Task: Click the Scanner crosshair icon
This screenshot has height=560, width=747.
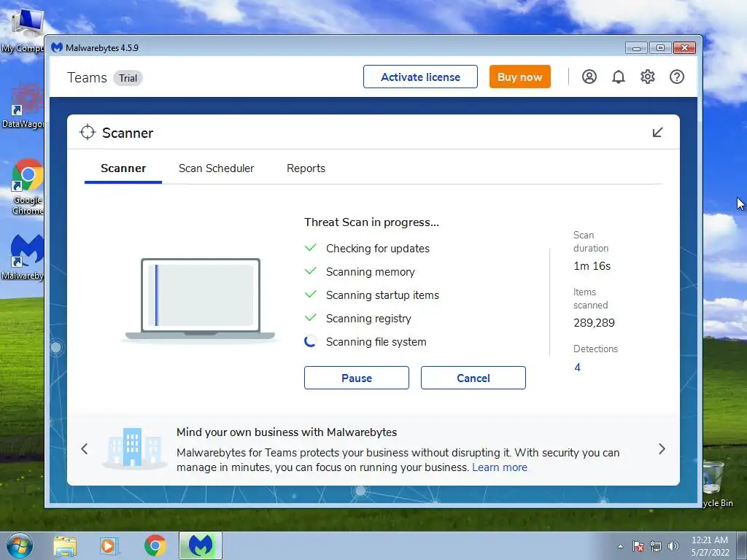Action: tap(88, 133)
